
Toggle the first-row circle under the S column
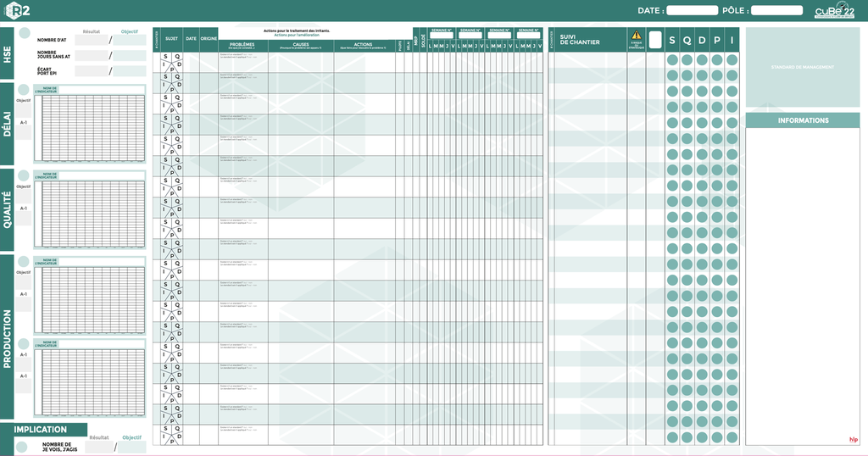coord(672,60)
